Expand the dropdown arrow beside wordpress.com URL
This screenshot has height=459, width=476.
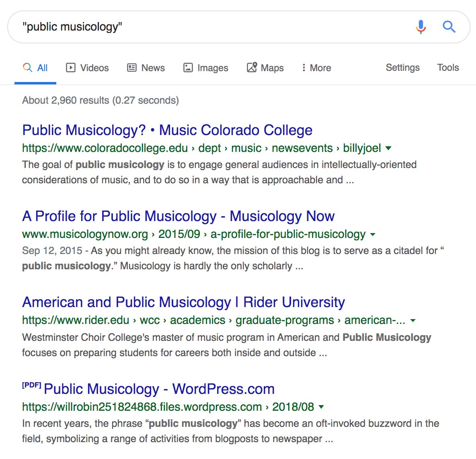coord(321,407)
